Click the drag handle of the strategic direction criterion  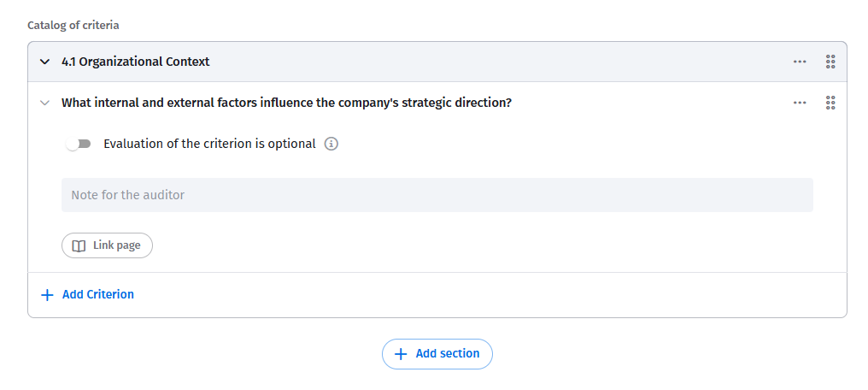tap(830, 103)
